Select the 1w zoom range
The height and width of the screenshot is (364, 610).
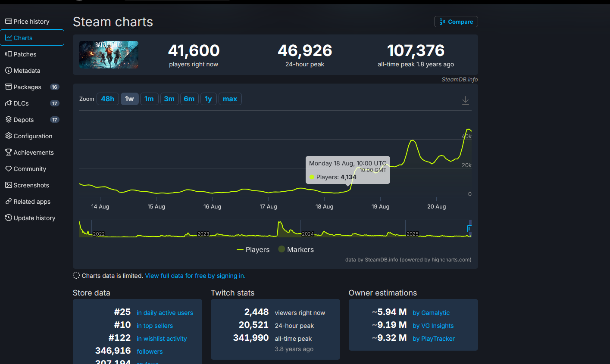pyautogui.click(x=129, y=99)
